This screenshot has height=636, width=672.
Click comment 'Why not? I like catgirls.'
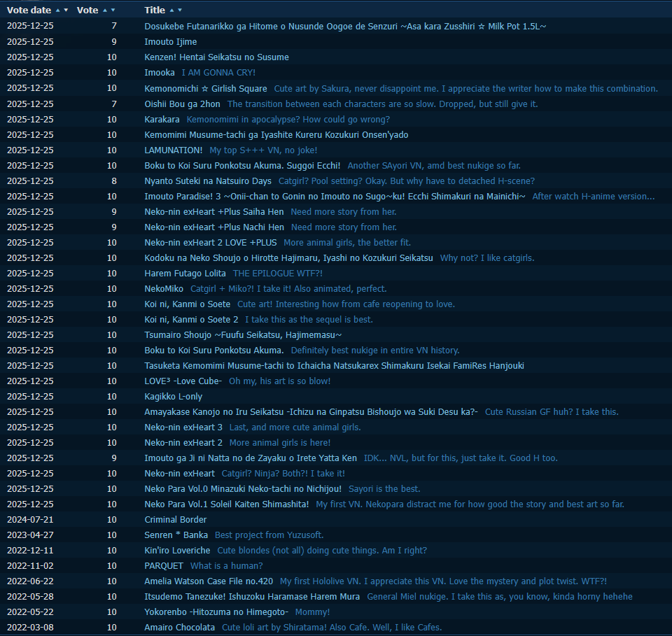point(487,257)
